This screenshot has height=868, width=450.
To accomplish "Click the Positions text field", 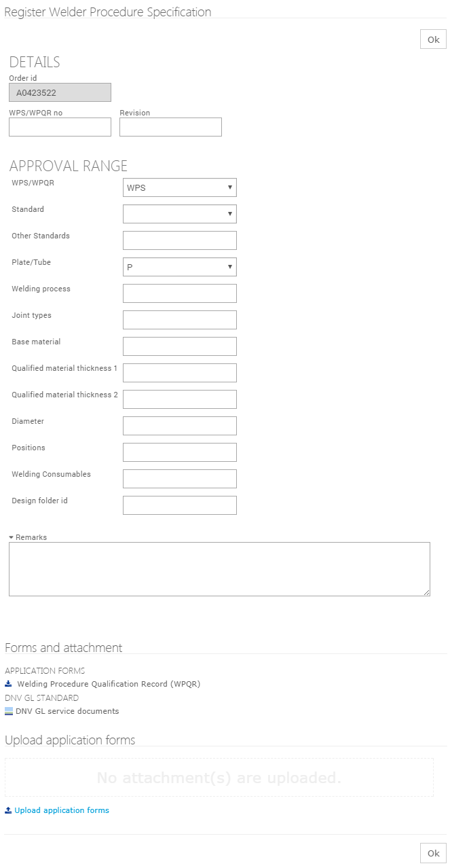I will (179, 452).
